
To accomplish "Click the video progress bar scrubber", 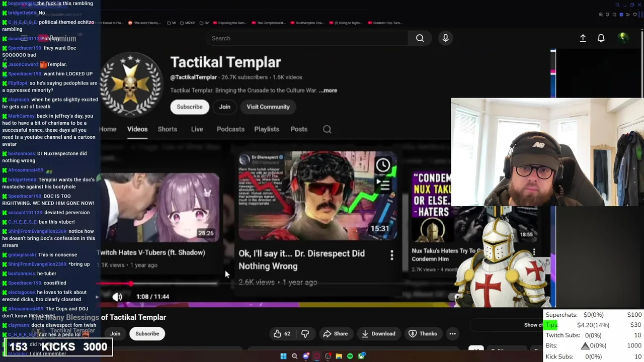I will tap(131, 284).
